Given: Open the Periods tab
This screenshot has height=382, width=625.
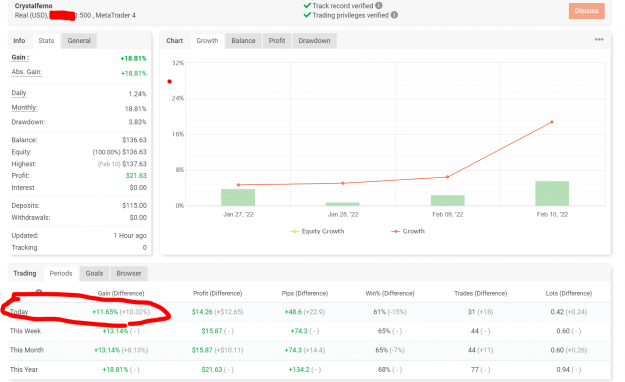Looking at the screenshot, I should point(61,274).
